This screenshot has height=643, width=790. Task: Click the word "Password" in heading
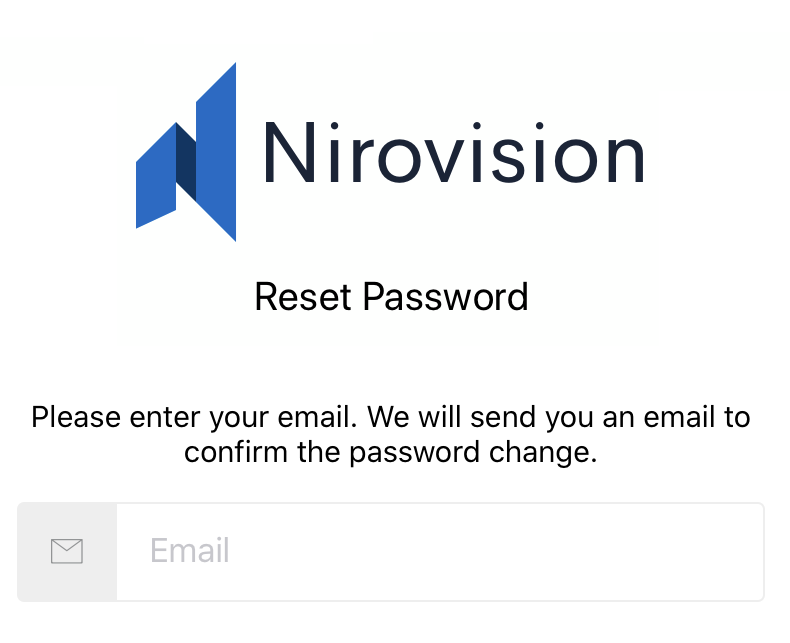(x=445, y=297)
